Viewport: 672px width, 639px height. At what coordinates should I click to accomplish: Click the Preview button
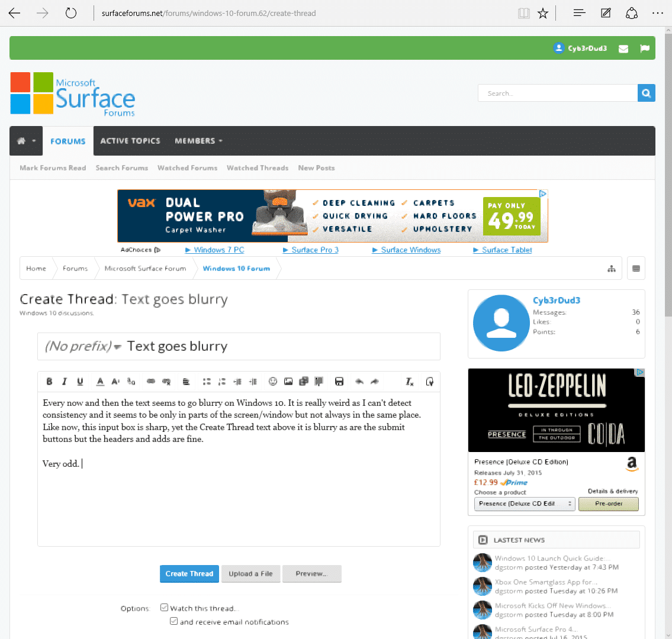[x=311, y=573]
